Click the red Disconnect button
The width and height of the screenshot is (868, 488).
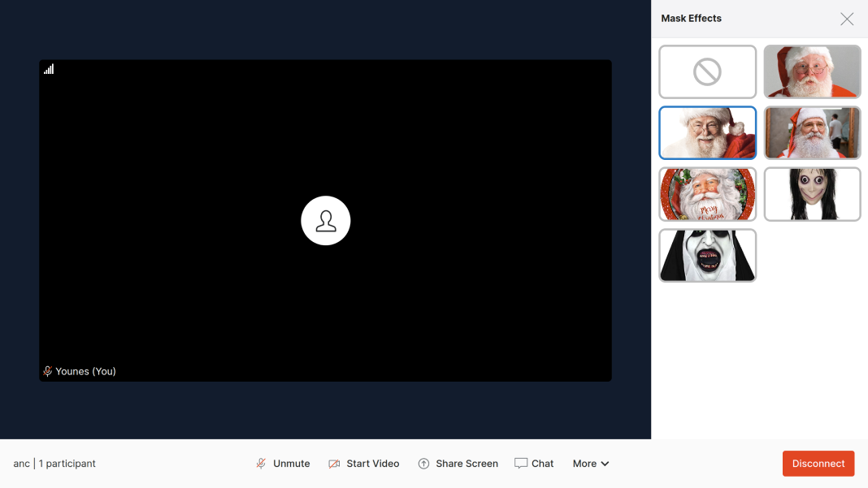tap(818, 464)
